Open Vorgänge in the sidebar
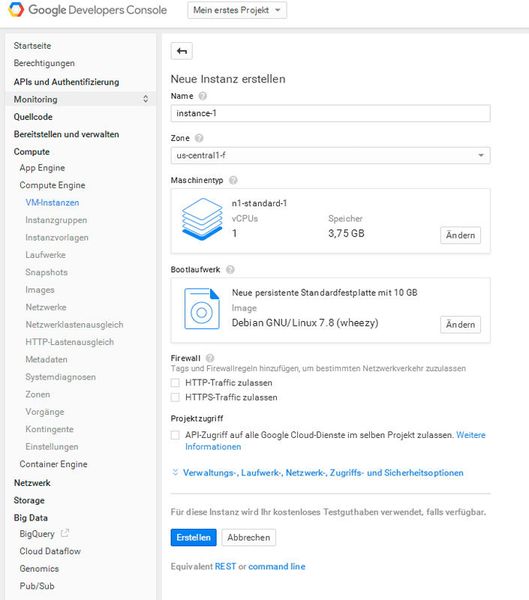Screen dimensions: 529x600 coord(45,412)
